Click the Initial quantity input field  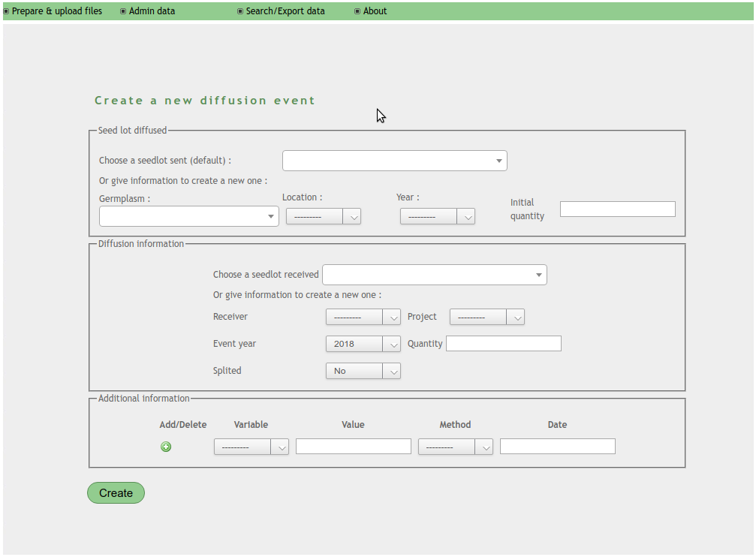(618, 209)
